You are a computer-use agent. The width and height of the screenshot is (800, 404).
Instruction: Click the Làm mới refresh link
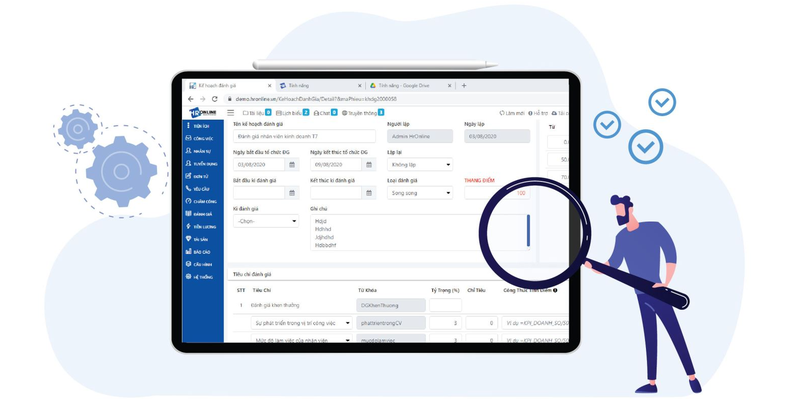[x=512, y=113]
